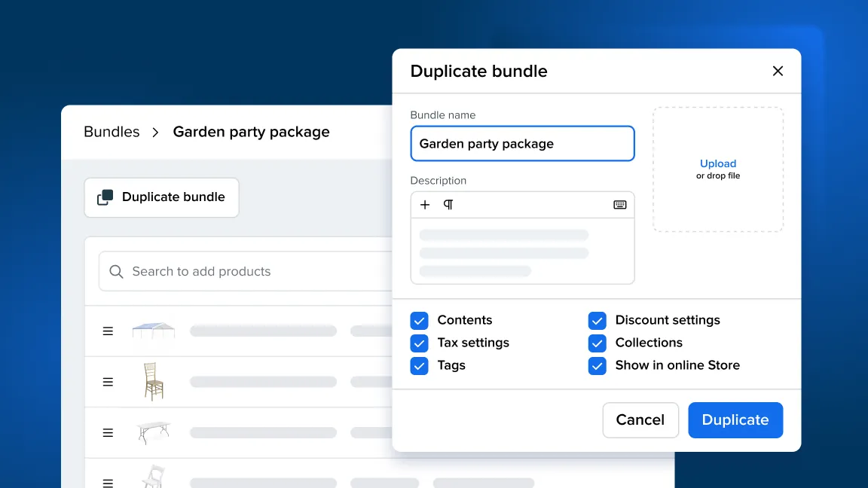Click the plus icon in Description toolbar
The height and width of the screenshot is (488, 868).
pyautogui.click(x=425, y=205)
